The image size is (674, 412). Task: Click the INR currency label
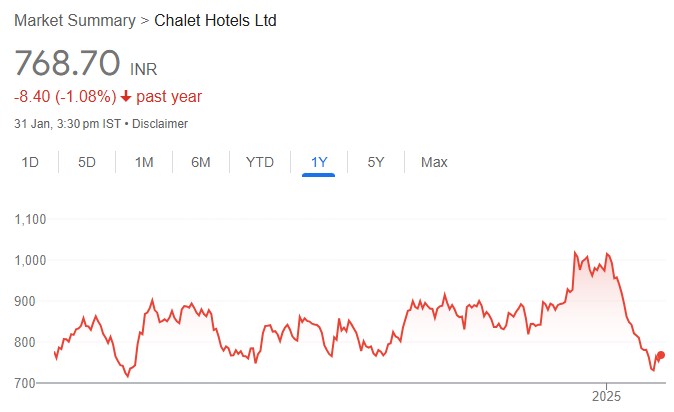tap(143, 69)
